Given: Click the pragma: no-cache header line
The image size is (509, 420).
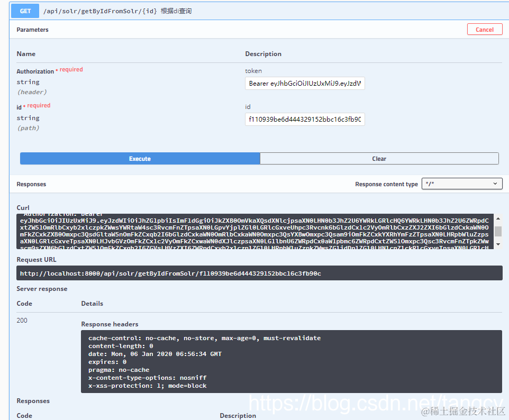Looking at the screenshot, I should coord(119,370).
